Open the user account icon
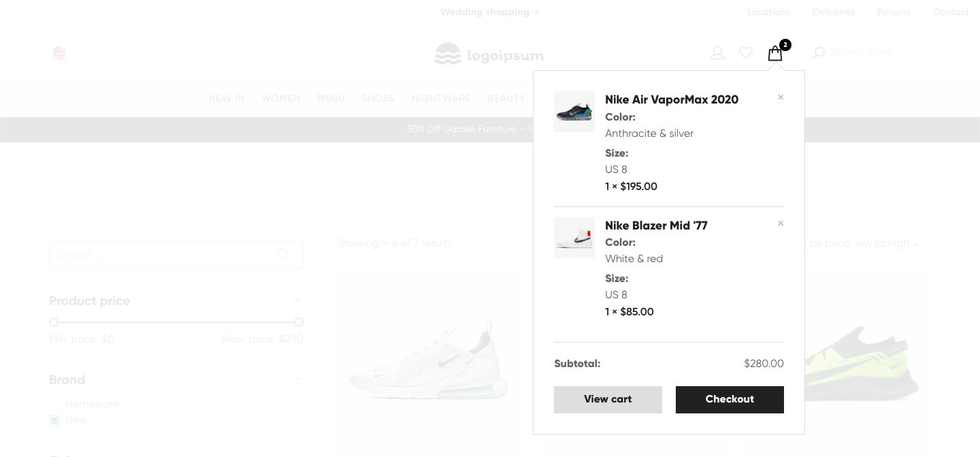This screenshot has width=980, height=457. pyautogui.click(x=717, y=52)
